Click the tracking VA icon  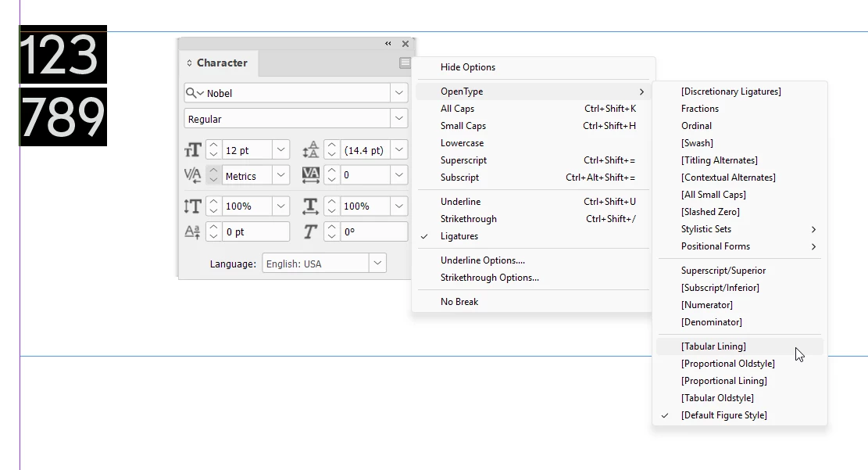(310, 175)
